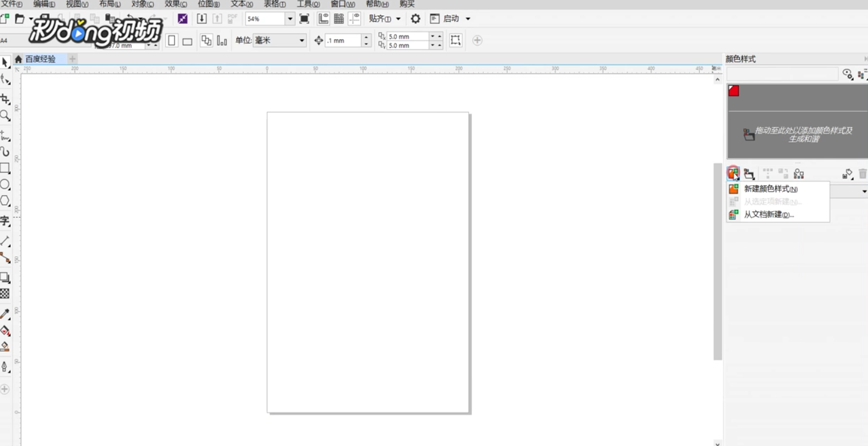Choose 新建颜色样式 from the popup menu

[777, 189]
